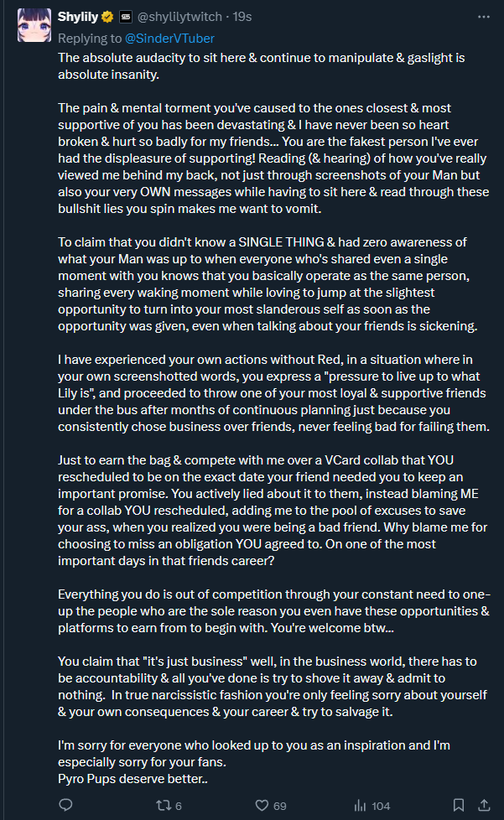Click the like count showing 69
The height and width of the screenshot is (820, 504).
tap(280, 807)
